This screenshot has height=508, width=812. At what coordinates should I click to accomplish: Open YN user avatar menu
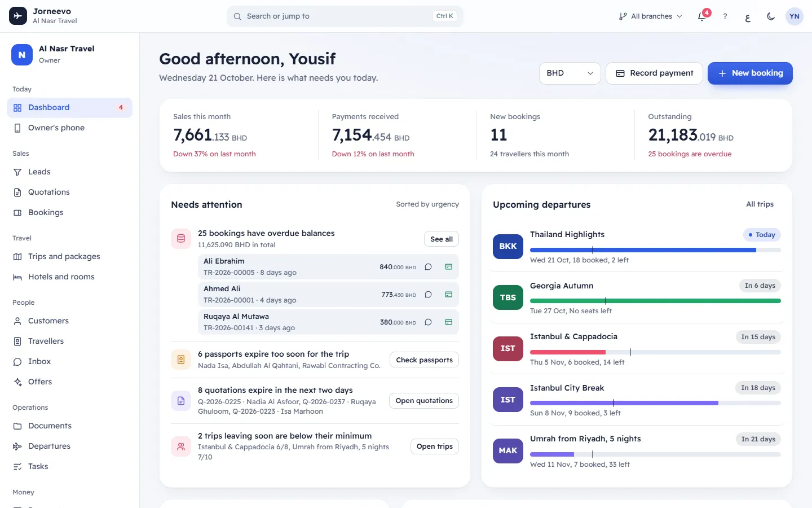795,16
